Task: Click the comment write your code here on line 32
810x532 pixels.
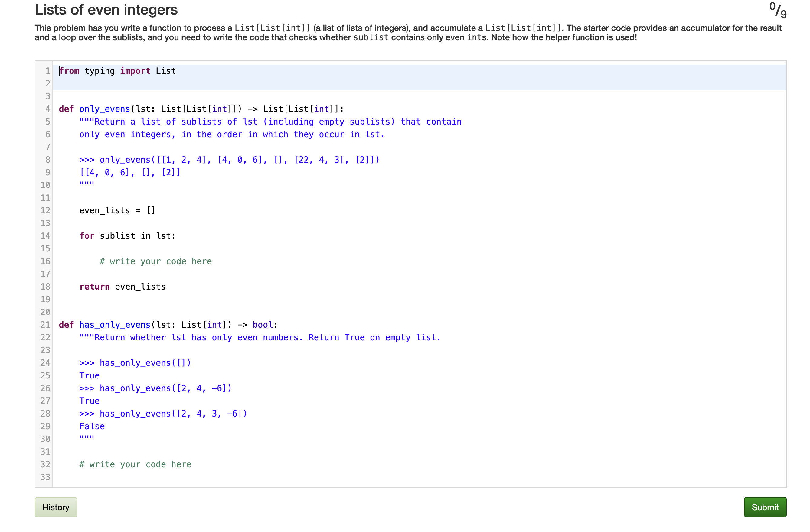Action: [135, 464]
